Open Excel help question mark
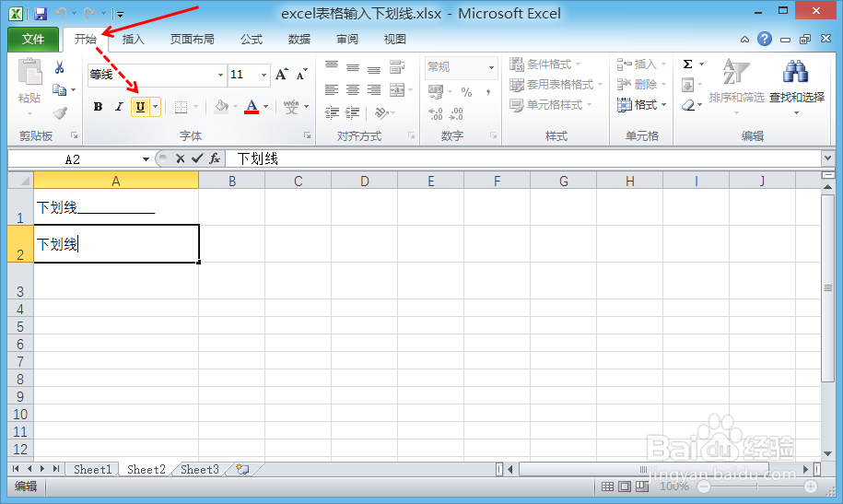 tap(765, 39)
